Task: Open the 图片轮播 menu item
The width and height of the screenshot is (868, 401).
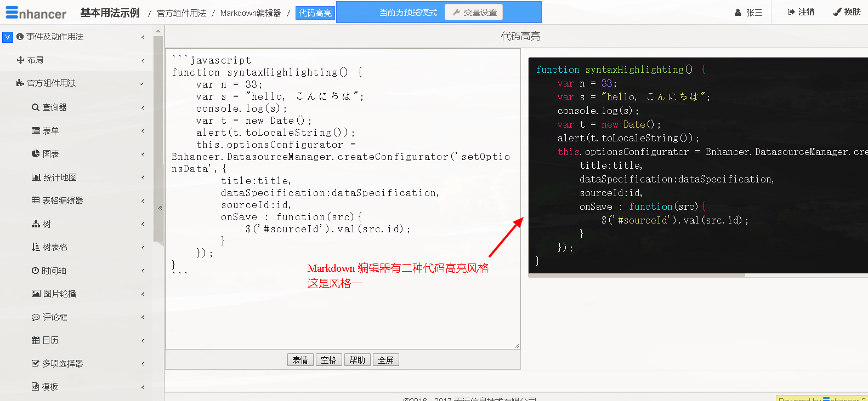Action: [77, 294]
